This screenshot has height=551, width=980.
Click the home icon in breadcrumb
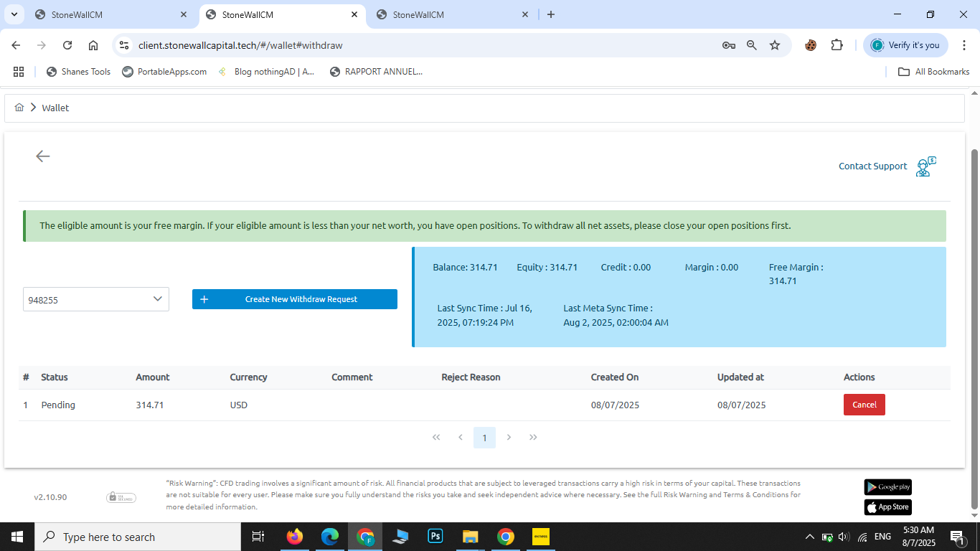[19, 108]
